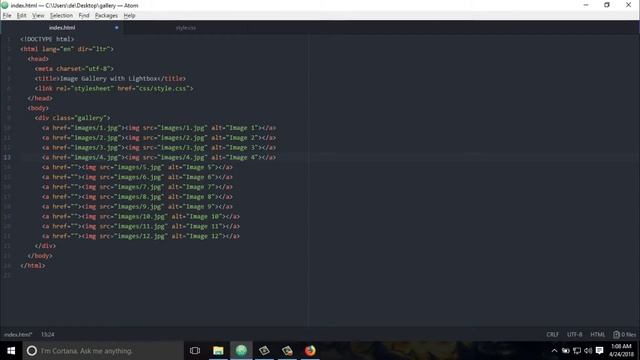The height and width of the screenshot is (360, 640).
Task: Restore down the Atom window
Action: tap(607, 5)
